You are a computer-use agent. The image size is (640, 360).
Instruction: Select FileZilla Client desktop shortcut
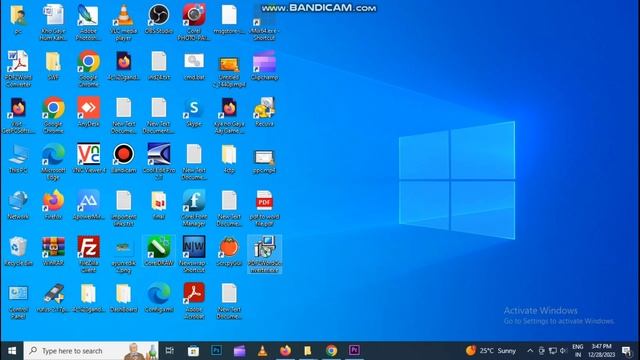[88, 255]
